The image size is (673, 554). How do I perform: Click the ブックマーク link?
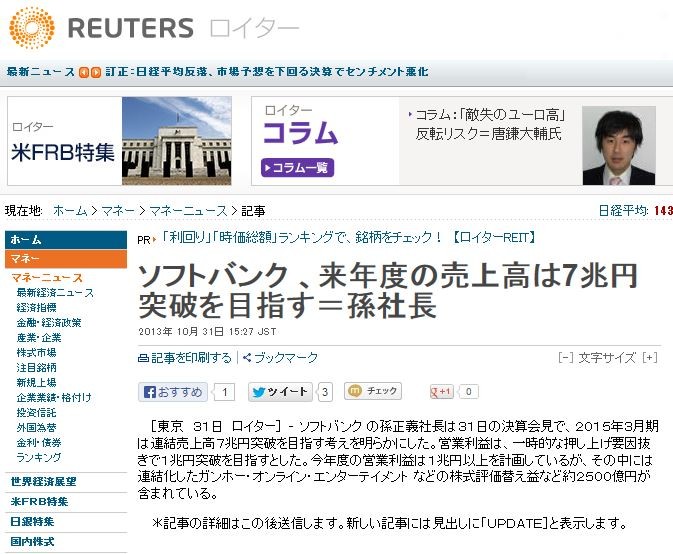pos(286,357)
